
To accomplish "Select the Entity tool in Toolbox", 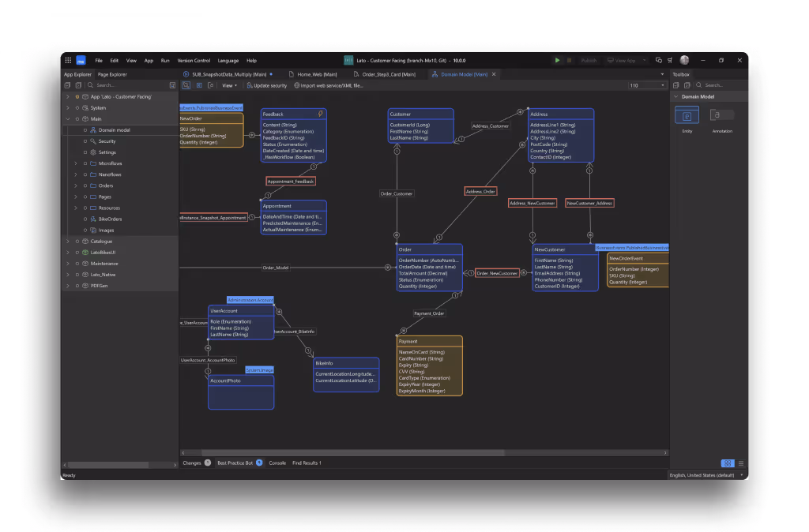I will pyautogui.click(x=687, y=115).
